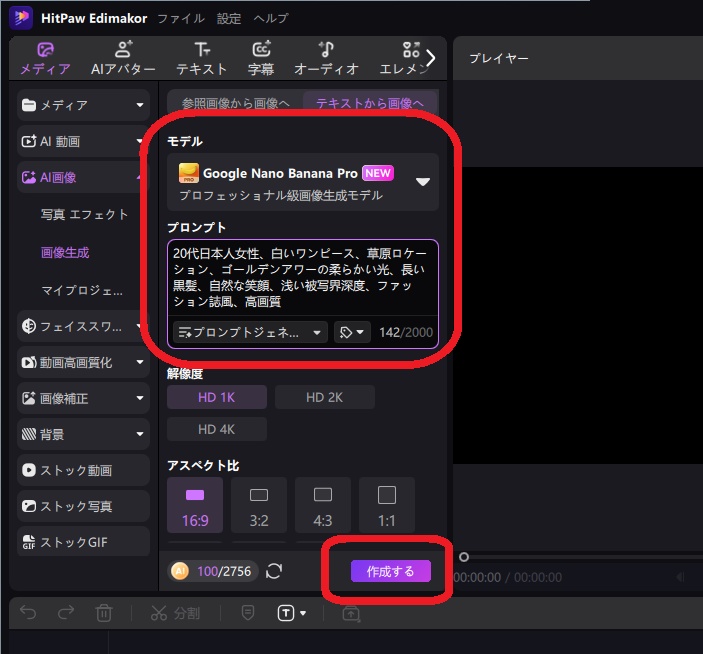Select the メディア tab icon
703x654 pixels.
click(x=45, y=49)
